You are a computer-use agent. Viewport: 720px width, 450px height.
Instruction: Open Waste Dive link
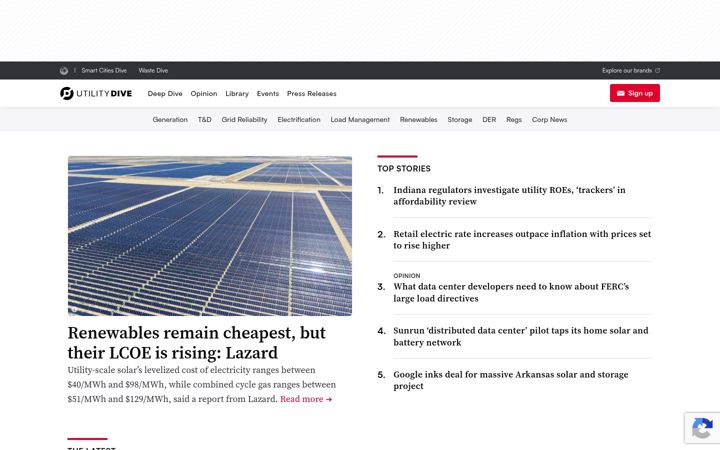[153, 71]
